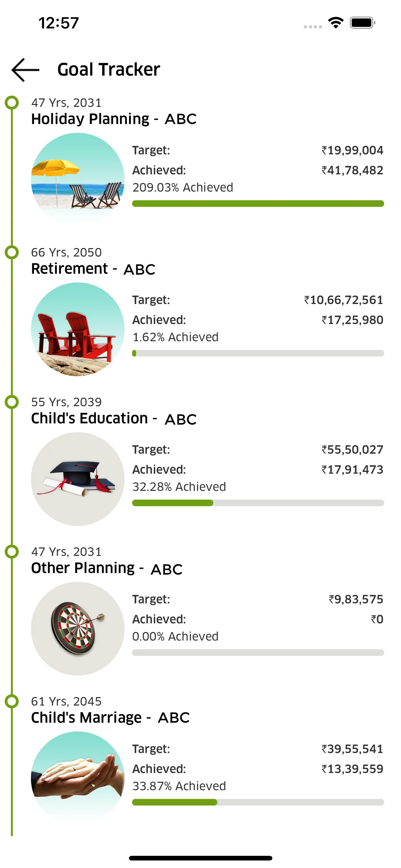Open the Retirement red chairs image
401x868 pixels.
click(x=78, y=329)
